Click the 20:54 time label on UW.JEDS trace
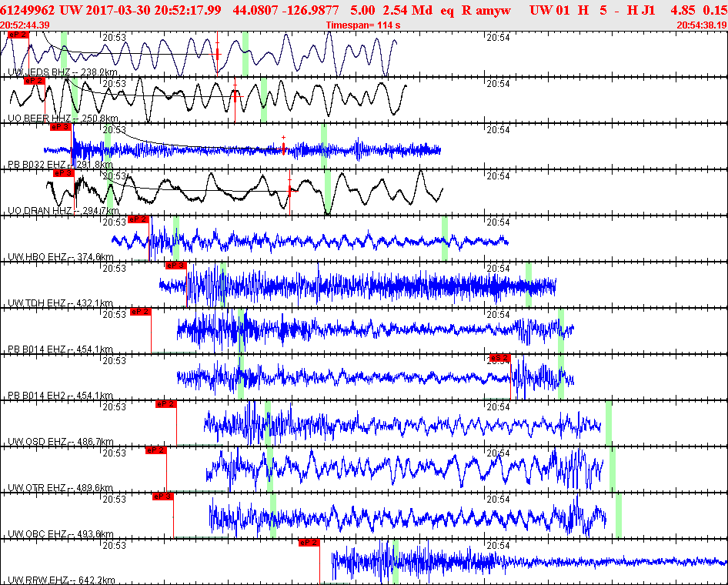Viewport: 728px width, 585px height. point(498,38)
